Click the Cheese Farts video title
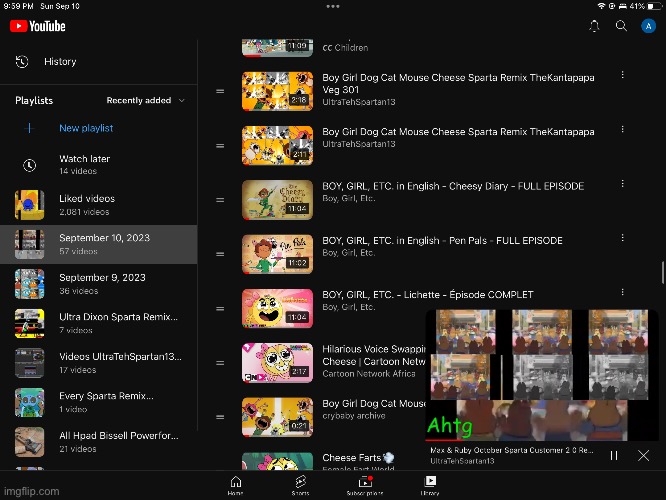The image size is (666, 500). tap(358, 458)
